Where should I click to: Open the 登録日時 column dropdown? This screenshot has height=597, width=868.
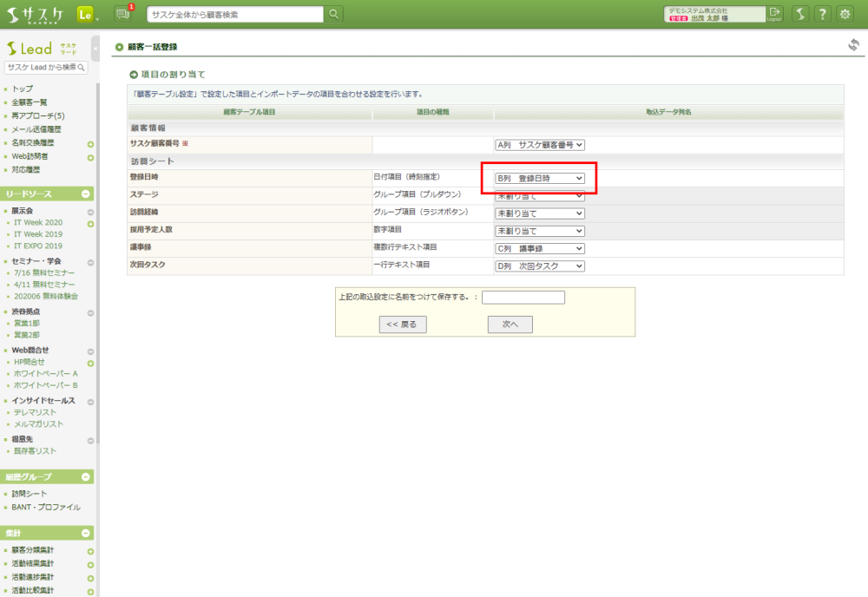click(x=540, y=179)
